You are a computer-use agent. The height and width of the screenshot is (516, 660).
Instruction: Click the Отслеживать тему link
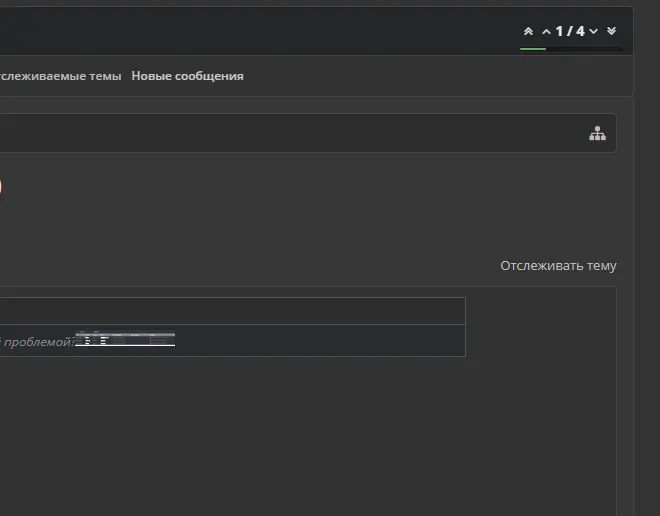pos(558,266)
